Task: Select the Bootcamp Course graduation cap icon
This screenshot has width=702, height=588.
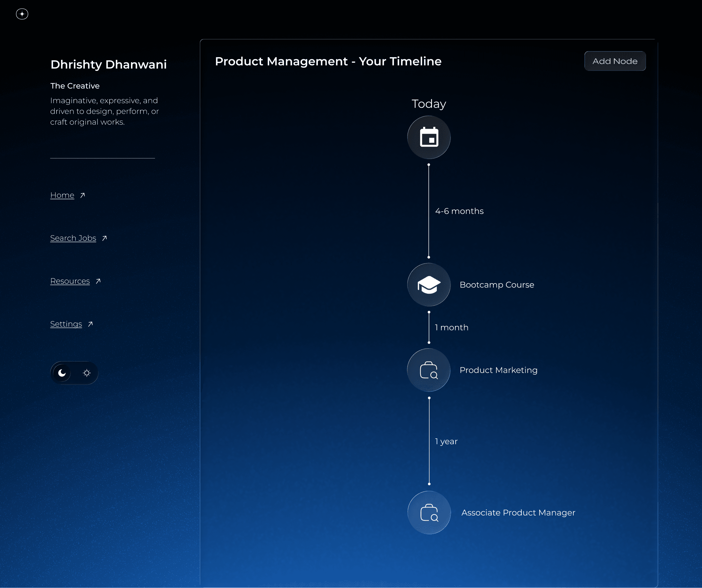Action: 429,285
